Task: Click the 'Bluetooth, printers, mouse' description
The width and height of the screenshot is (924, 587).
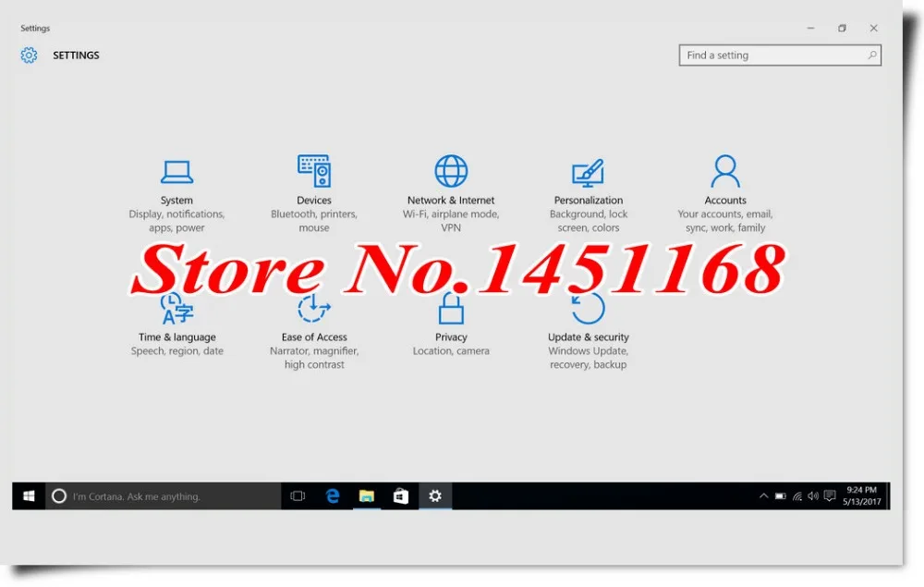Action: pyautogui.click(x=314, y=221)
